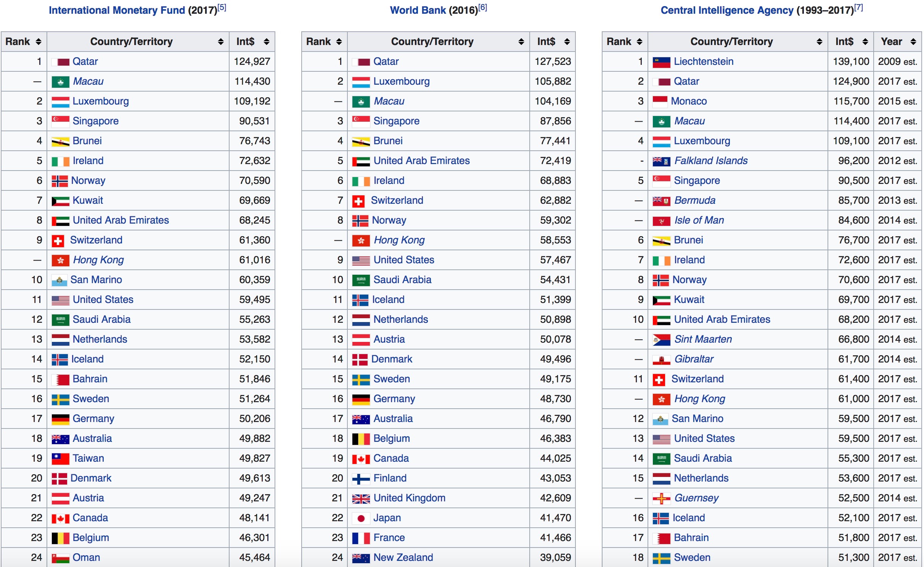
Task: Open Bahrain link in IMF table
Action: pos(90,379)
